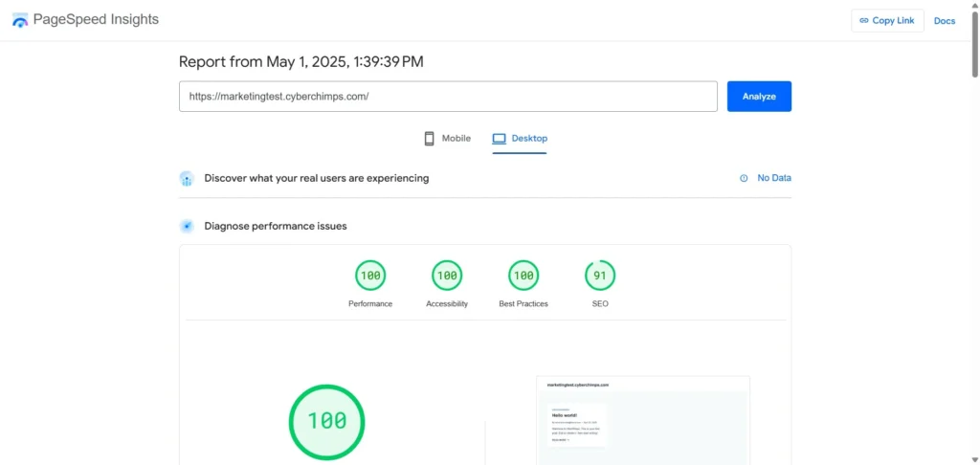Switch to the Mobile tab
The image size is (980, 465).
tap(448, 139)
